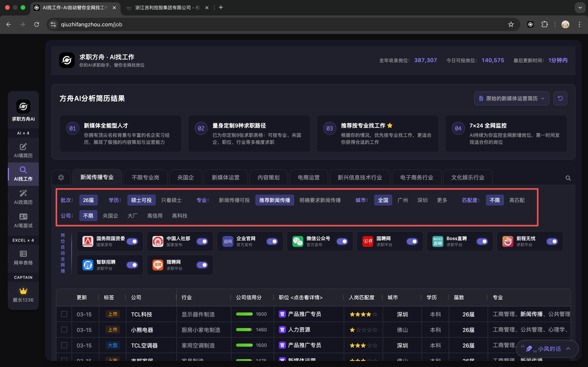588x367 pixels.
Task: Click the refresh icon next to resume dropdown
Action: [x=560, y=98]
